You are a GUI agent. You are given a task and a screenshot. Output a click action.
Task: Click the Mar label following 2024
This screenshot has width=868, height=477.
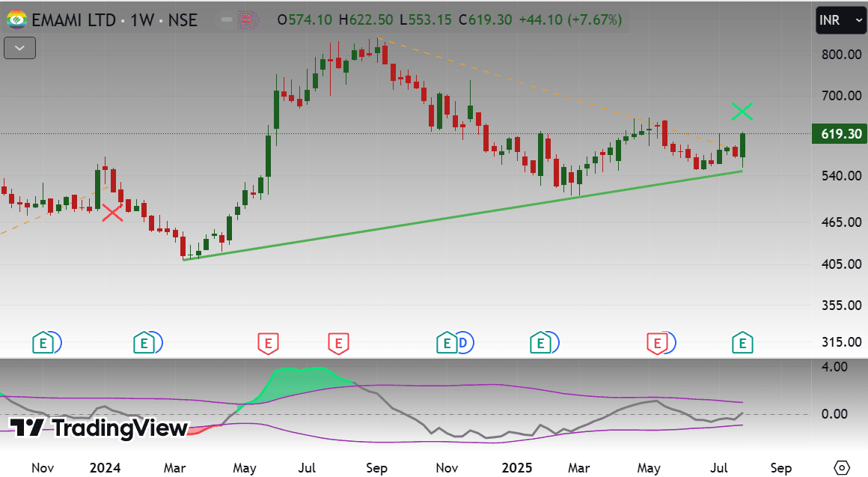[x=174, y=467]
